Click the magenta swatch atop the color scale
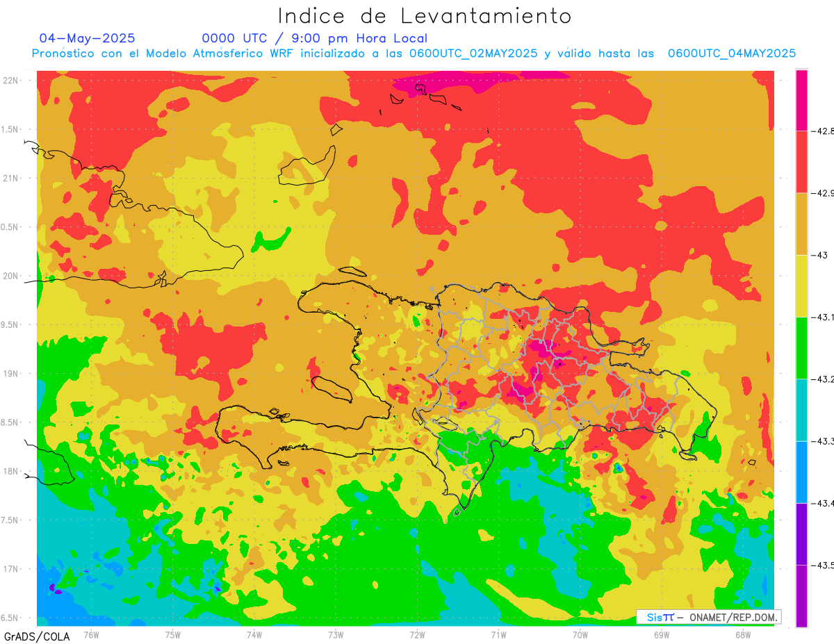The height and width of the screenshot is (644, 834). (801, 100)
